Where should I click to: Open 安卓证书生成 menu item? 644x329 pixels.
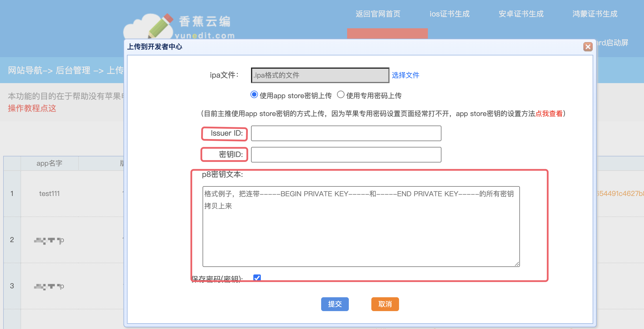(x=521, y=14)
